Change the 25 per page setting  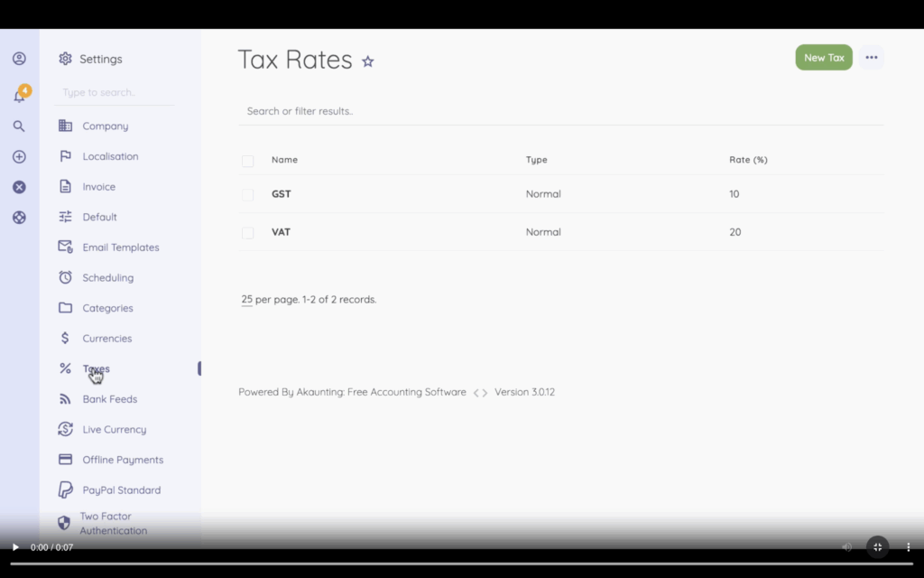coord(246,300)
